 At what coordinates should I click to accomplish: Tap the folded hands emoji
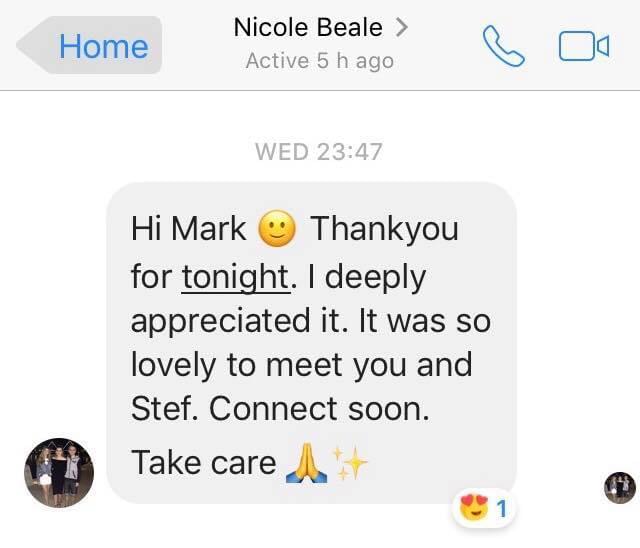coord(307,463)
